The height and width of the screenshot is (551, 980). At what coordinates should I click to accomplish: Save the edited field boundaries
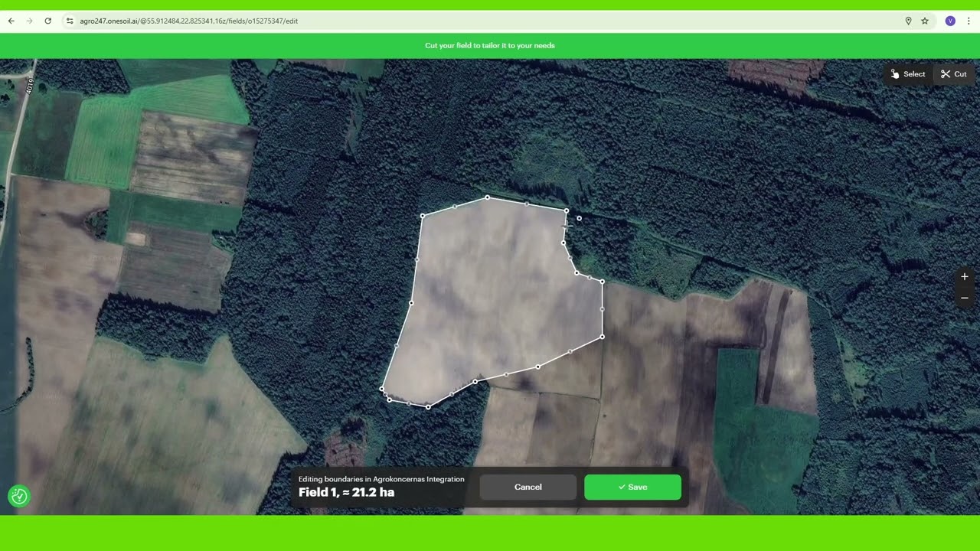point(632,487)
